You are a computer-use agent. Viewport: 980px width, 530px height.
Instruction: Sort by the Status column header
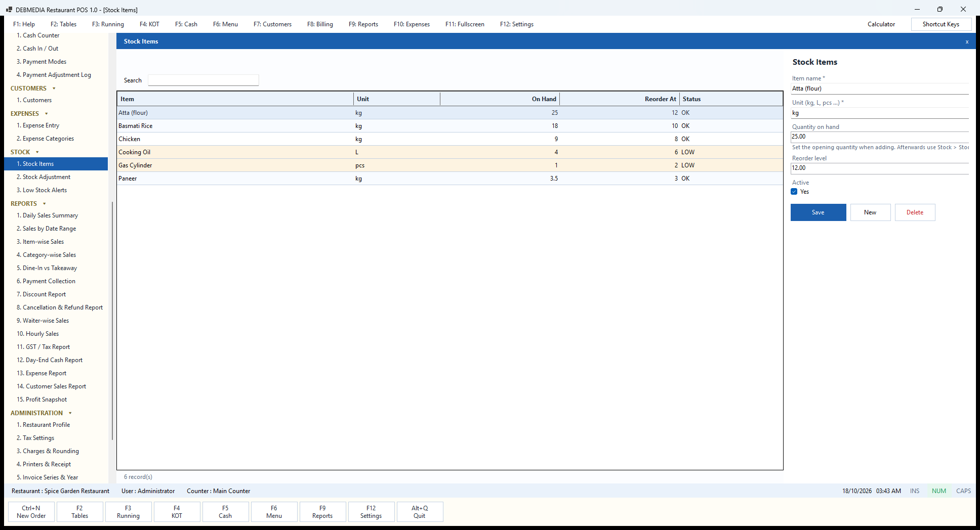tap(731, 99)
